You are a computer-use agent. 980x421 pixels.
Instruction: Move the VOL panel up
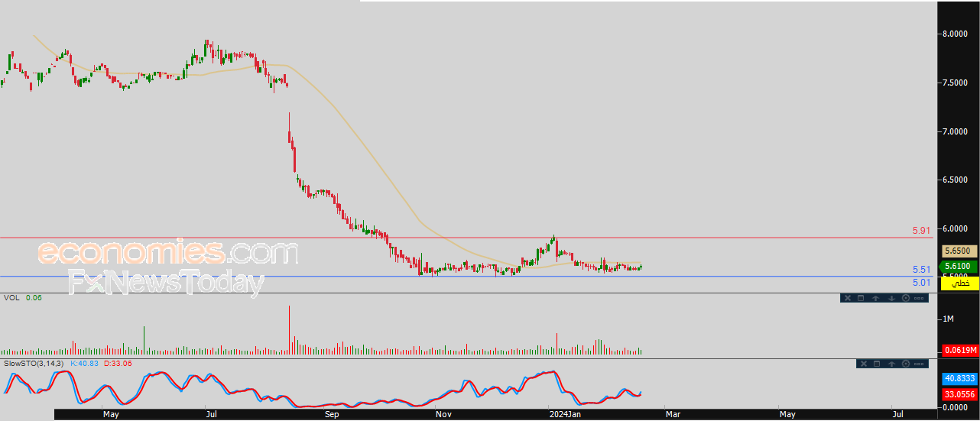tap(875, 298)
